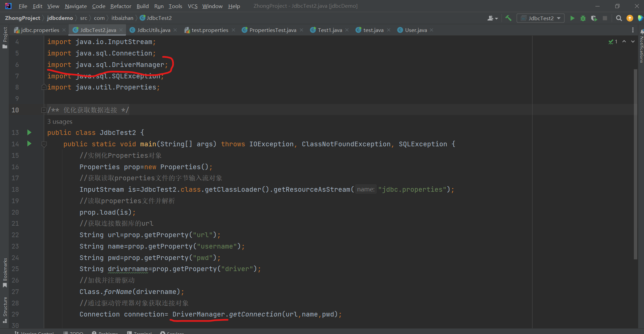Close the test.properties tab

233,30
